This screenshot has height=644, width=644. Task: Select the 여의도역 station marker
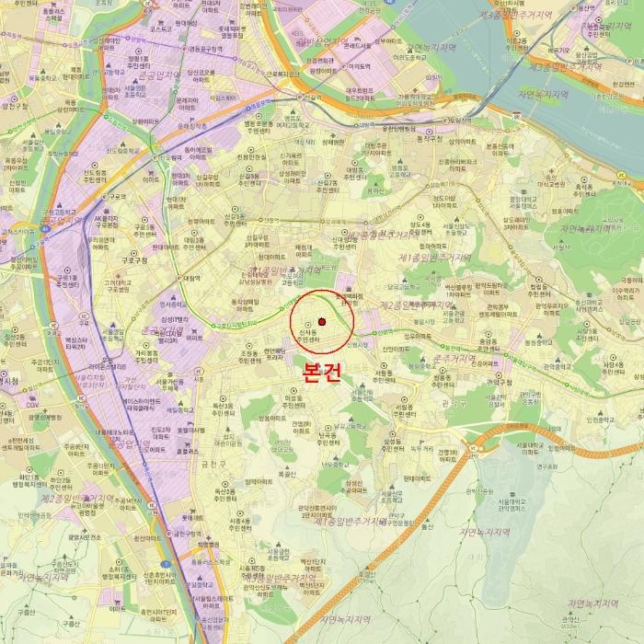[344, 66]
